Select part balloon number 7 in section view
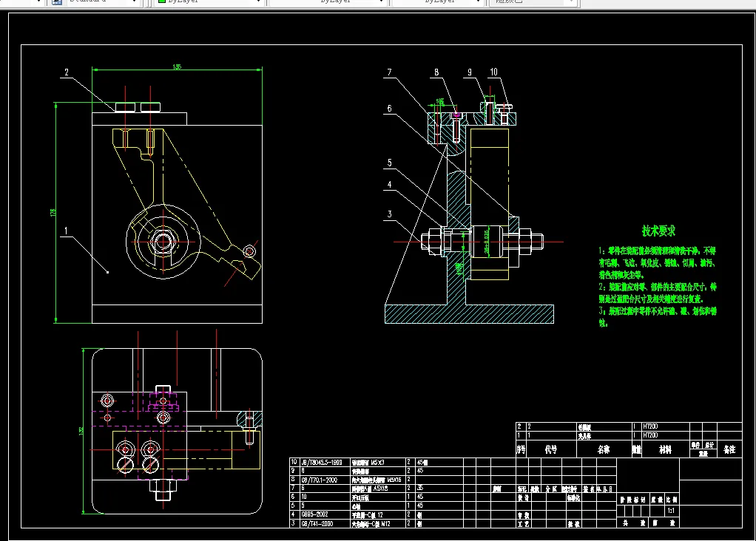The image size is (756, 541). tap(389, 72)
